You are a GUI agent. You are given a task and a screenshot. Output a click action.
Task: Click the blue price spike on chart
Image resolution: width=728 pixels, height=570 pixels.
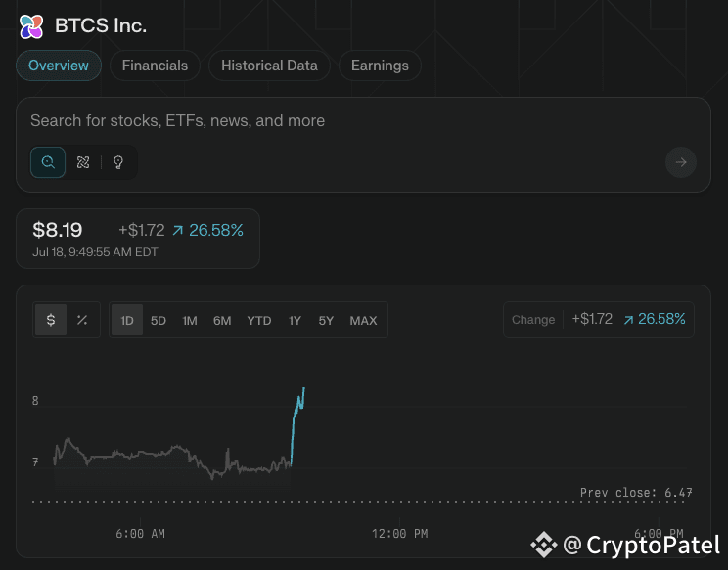pos(297,416)
